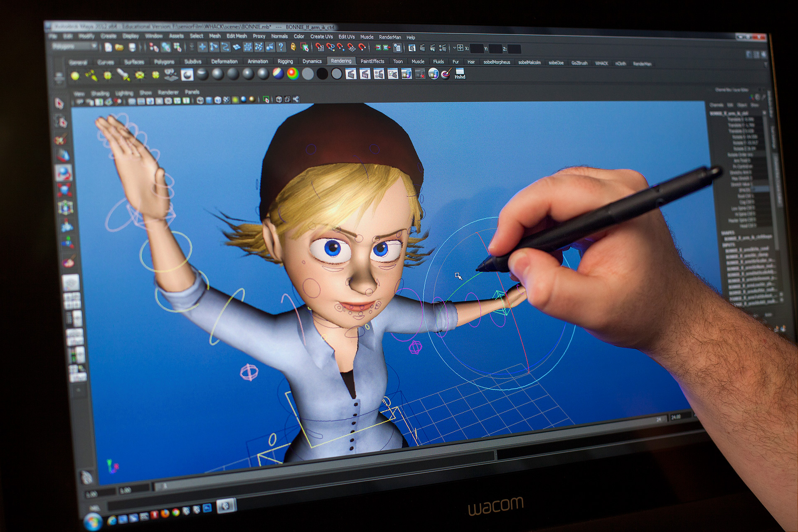This screenshot has height=532, width=798.
Task: Select the Single Perspective layout button
Action: (71, 283)
